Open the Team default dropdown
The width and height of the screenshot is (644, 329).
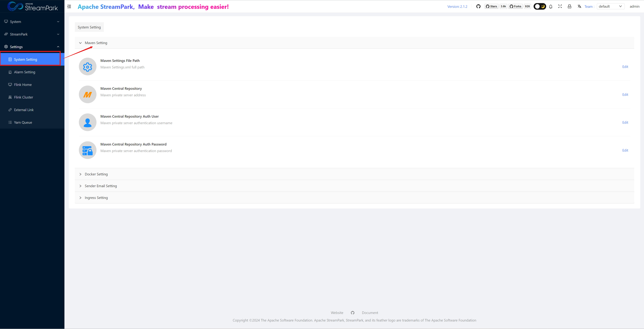(610, 7)
